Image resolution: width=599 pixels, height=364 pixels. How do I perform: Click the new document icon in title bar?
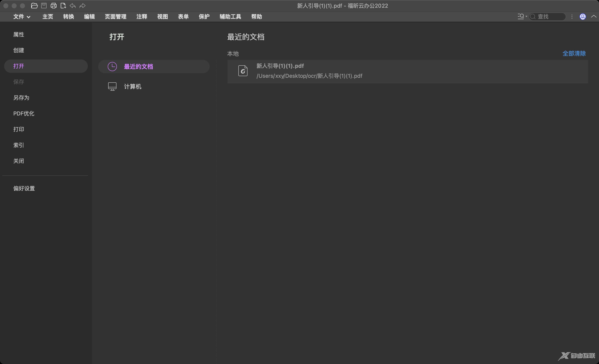click(x=63, y=6)
